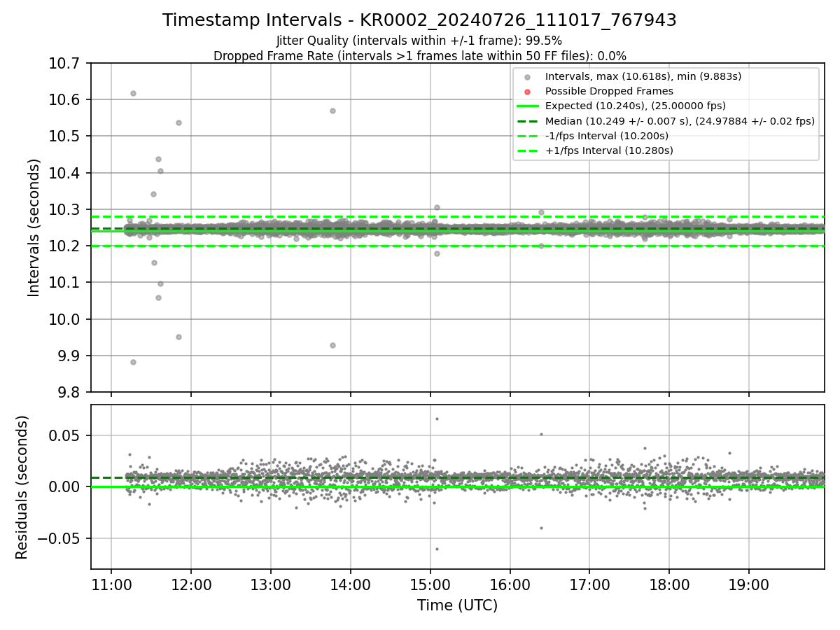The image size is (840, 630).
Task: Click the "Time (UTC)" x-axis label
Action: 457,605
